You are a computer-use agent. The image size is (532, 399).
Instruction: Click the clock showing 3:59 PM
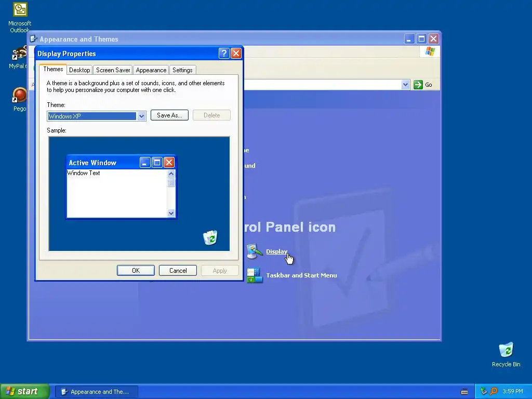click(x=513, y=391)
